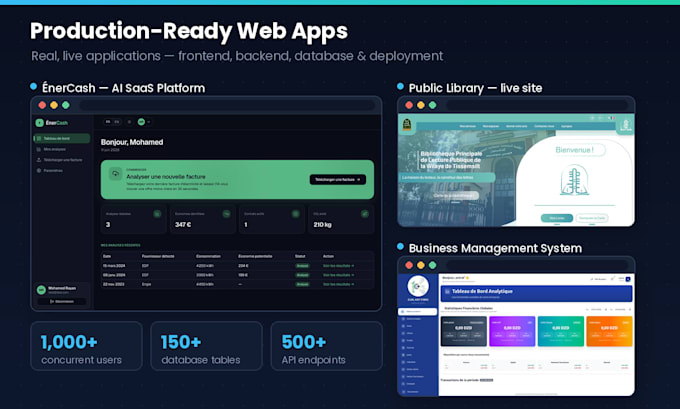
Task: Click the 234 € cell in table
Action: (x=243, y=266)
